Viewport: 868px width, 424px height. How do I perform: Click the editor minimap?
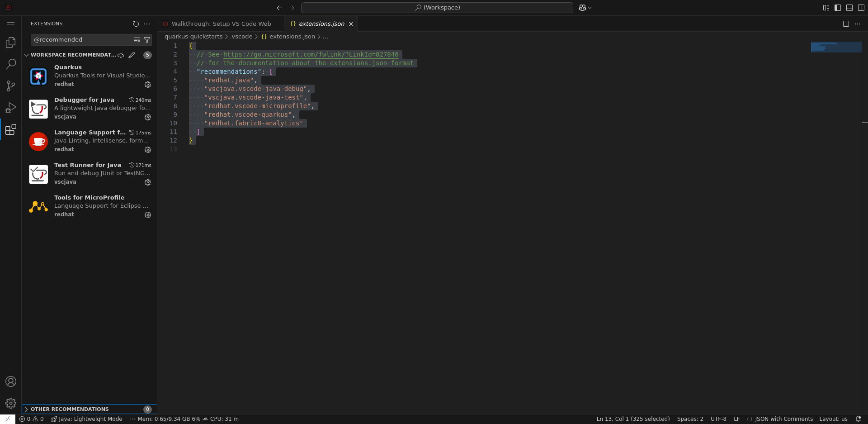coord(836,47)
